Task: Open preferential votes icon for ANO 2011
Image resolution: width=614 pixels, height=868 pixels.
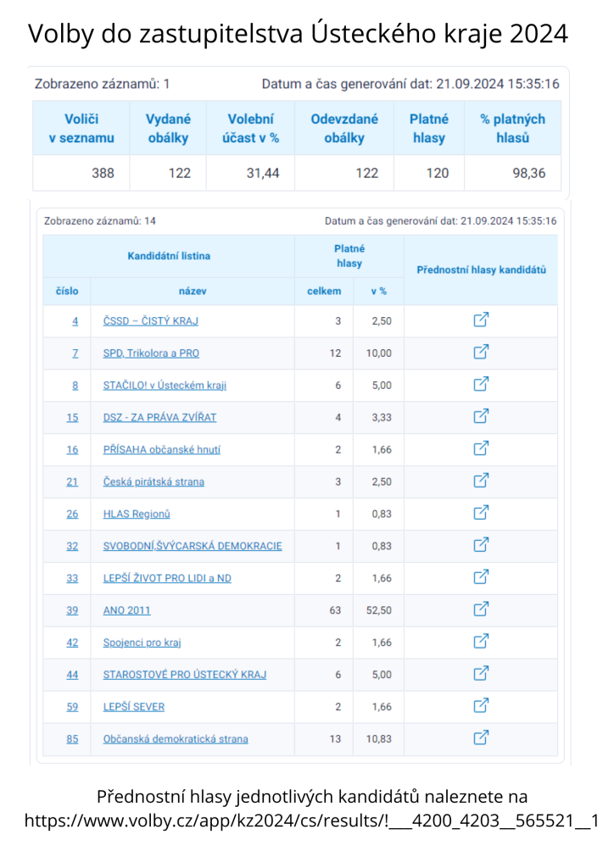Action: tap(481, 609)
